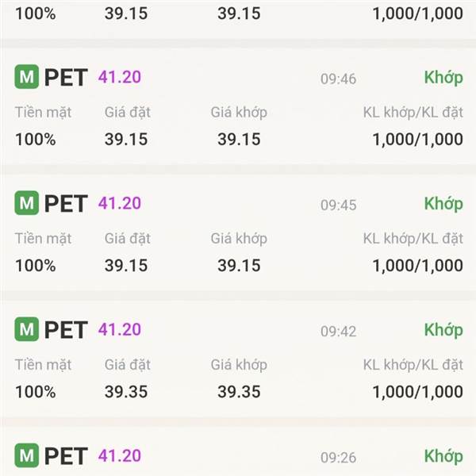Tap the 09:45 order timestamp
This screenshot has height=476, width=476.
click(338, 205)
